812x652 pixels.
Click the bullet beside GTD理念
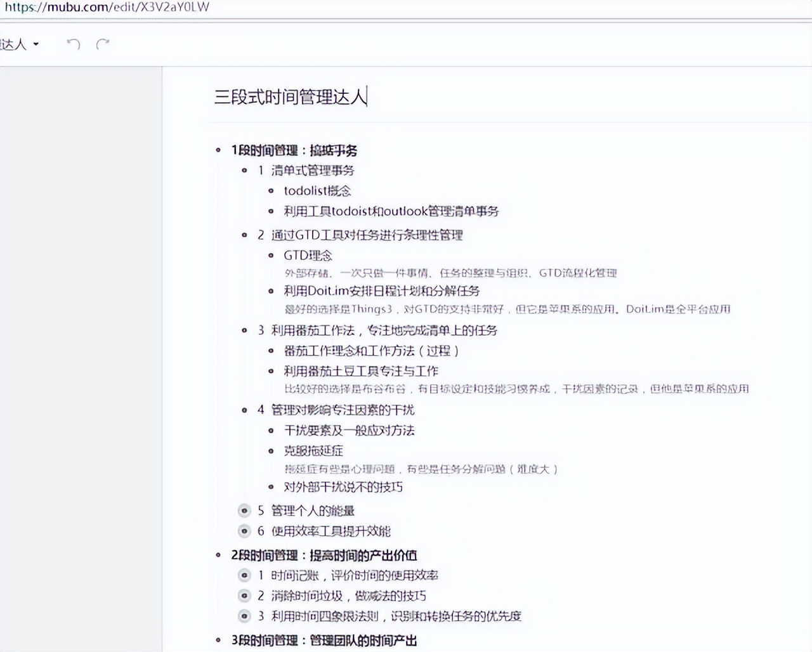click(272, 255)
